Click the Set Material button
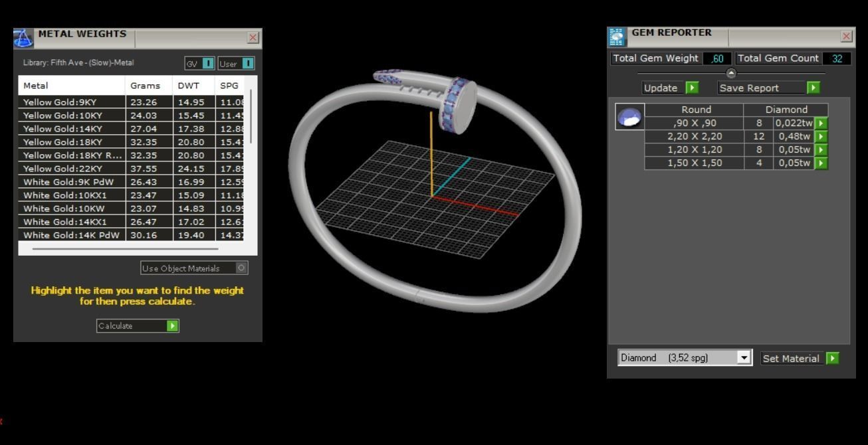 click(x=800, y=358)
